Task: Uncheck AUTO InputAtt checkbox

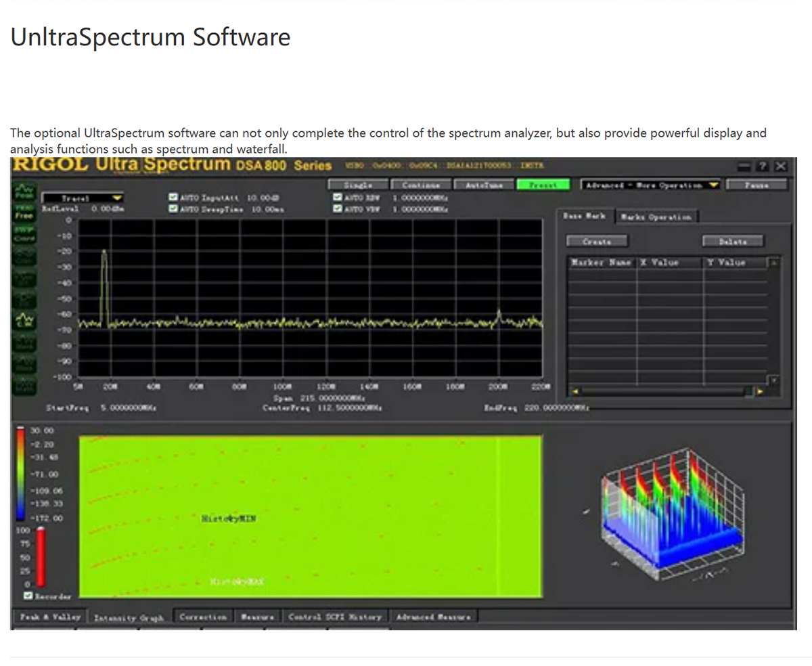Action: point(173,197)
